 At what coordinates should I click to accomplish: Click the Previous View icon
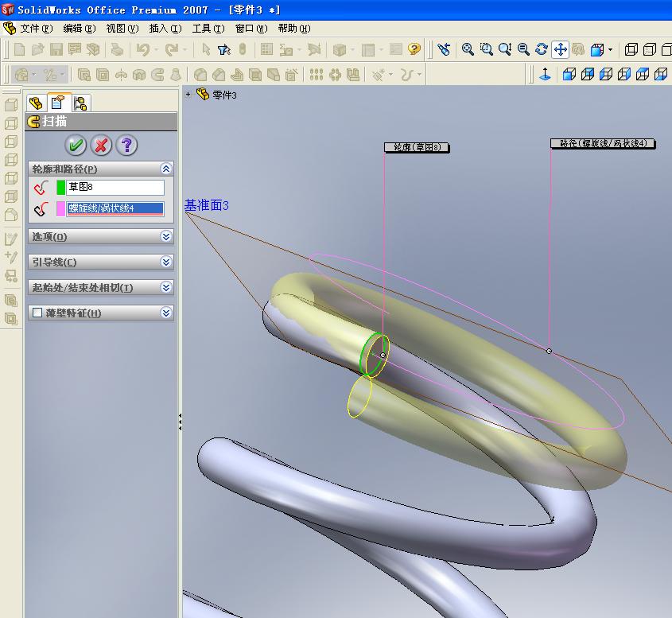click(444, 49)
